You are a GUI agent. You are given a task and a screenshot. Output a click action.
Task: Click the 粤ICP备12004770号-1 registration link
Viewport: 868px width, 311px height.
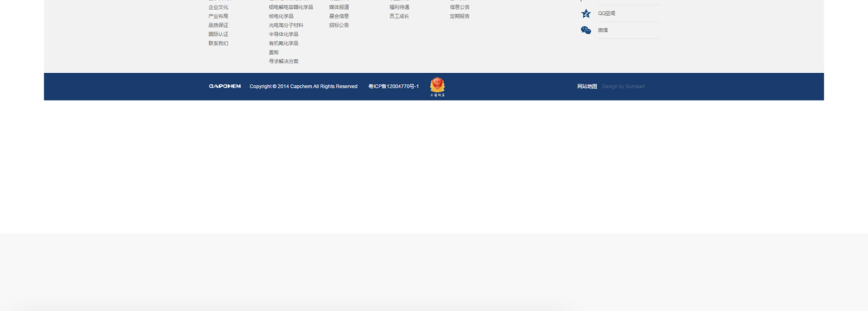pyautogui.click(x=393, y=86)
